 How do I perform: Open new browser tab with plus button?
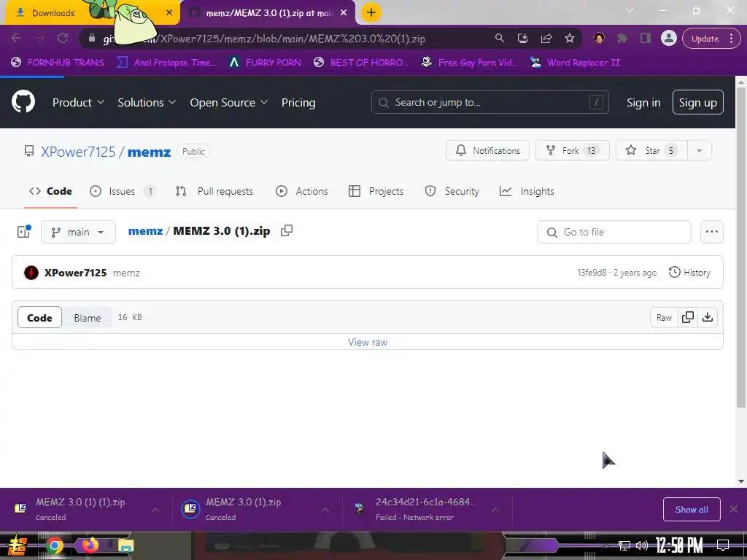[x=371, y=12]
